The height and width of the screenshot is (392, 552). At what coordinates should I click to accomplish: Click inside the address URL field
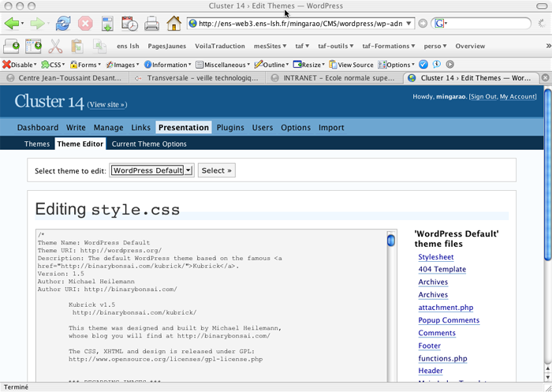tap(300, 24)
